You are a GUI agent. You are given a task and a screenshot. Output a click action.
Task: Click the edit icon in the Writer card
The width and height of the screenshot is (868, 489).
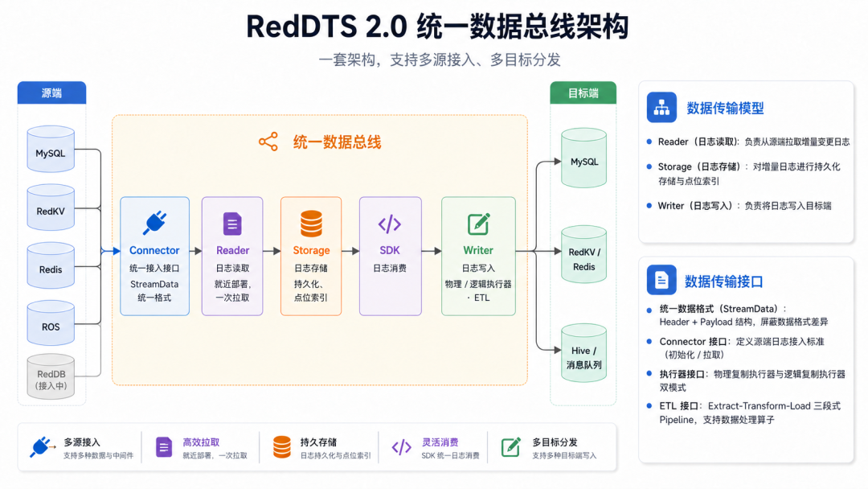tap(479, 224)
